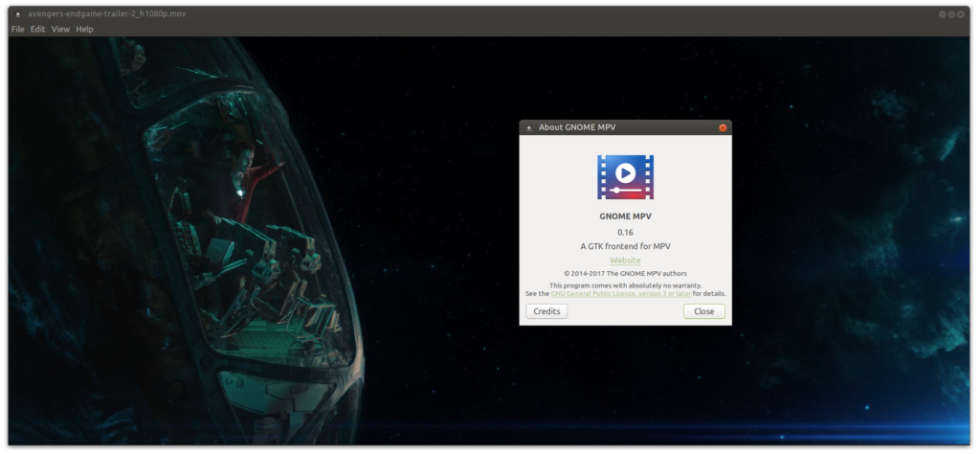Screen dimensions: 980x454
Task: Open the View menu
Action: (60, 30)
